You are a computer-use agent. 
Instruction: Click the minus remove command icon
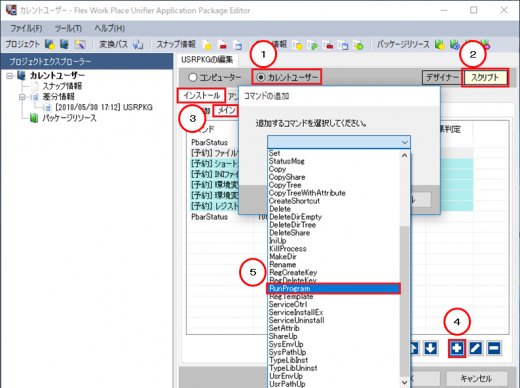494,348
